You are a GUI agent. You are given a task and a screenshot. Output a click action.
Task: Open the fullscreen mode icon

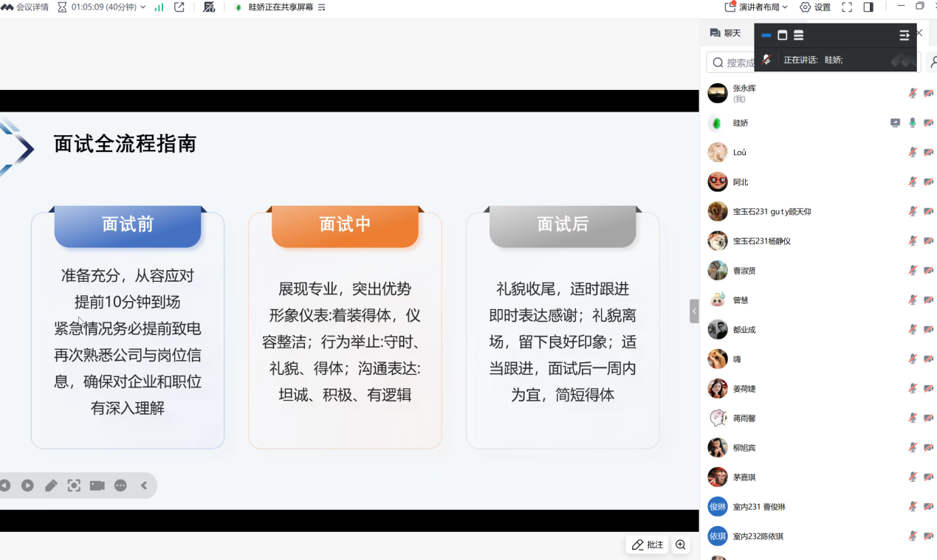point(847,7)
